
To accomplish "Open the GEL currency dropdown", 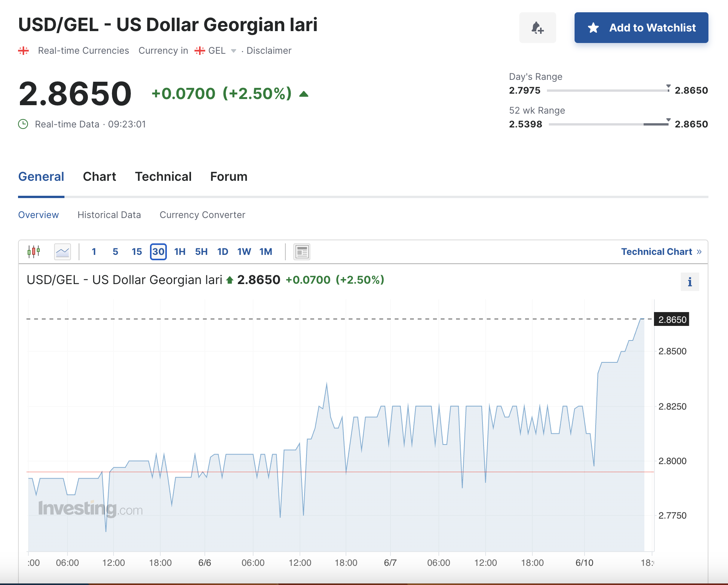I will tap(234, 51).
